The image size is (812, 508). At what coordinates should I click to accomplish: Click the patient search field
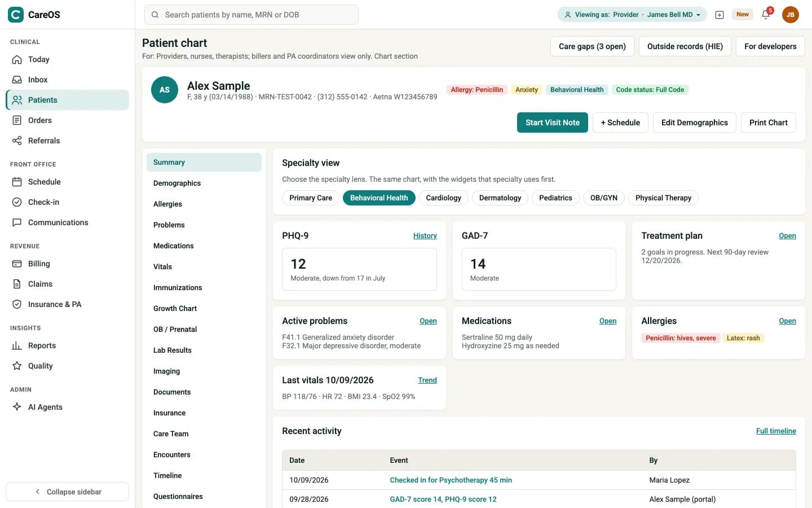tap(251, 15)
